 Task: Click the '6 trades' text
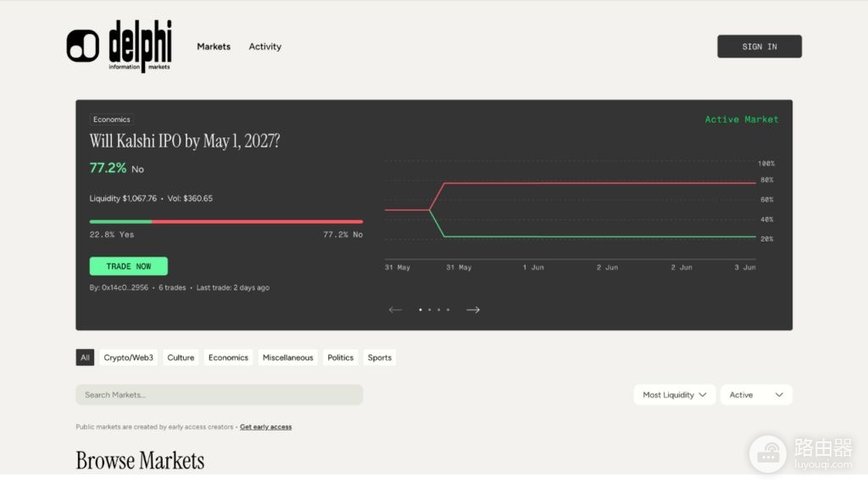(x=172, y=288)
